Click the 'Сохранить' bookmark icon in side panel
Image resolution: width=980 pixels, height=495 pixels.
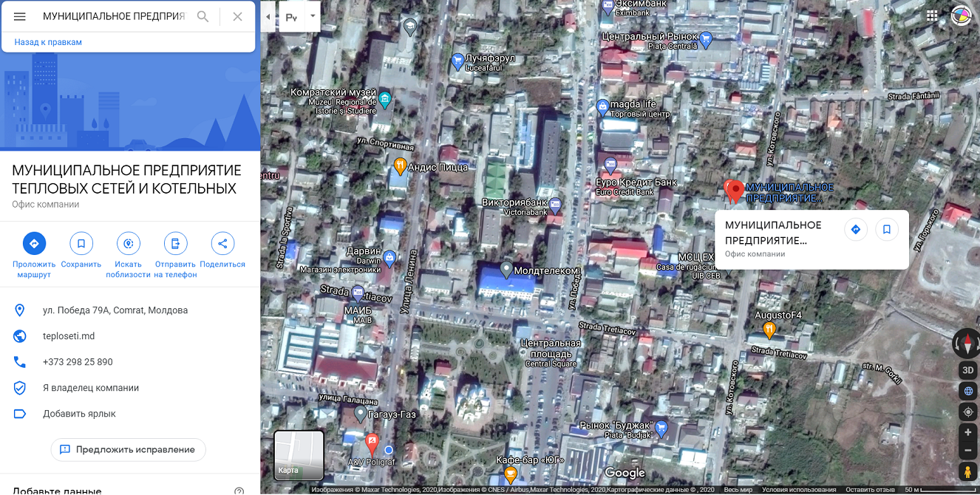[x=81, y=243]
